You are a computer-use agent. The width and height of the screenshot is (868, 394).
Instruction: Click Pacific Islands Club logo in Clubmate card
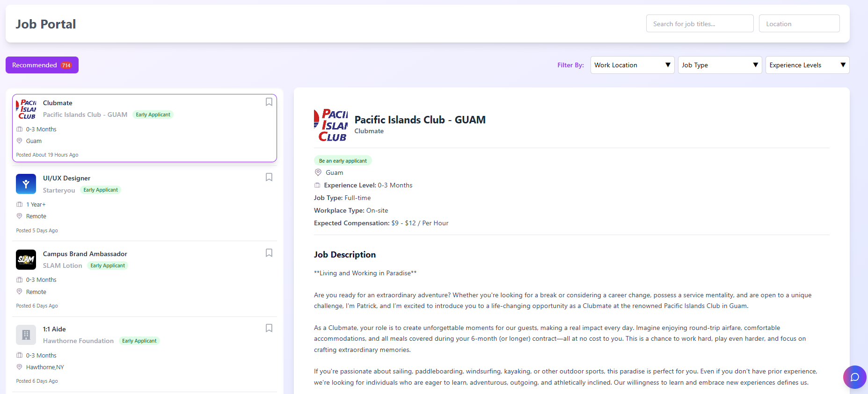click(26, 109)
